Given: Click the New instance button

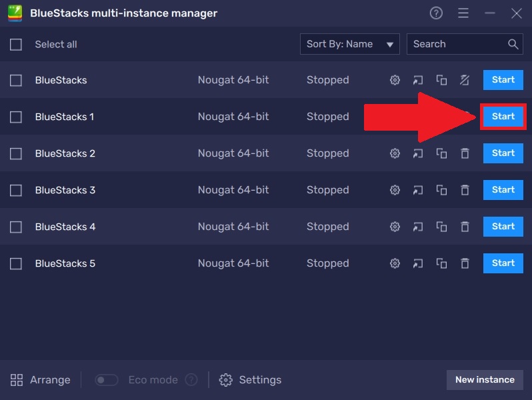Looking at the screenshot, I should [485, 379].
